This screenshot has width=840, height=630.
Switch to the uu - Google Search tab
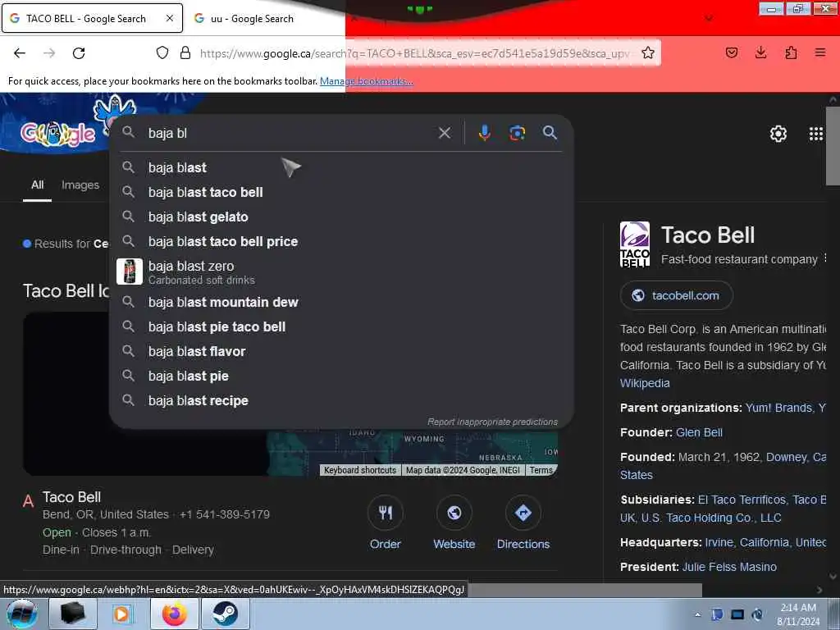[252, 18]
